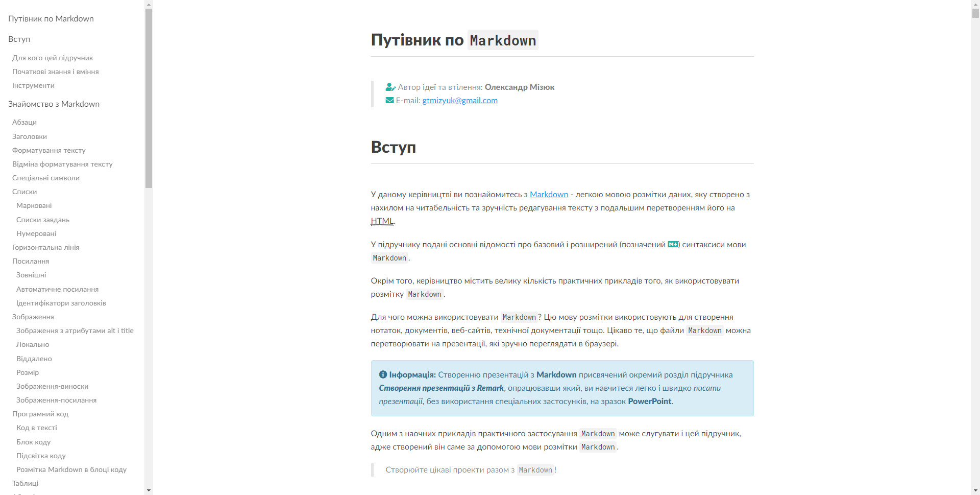Select Інструменти in the sidebar

point(33,85)
